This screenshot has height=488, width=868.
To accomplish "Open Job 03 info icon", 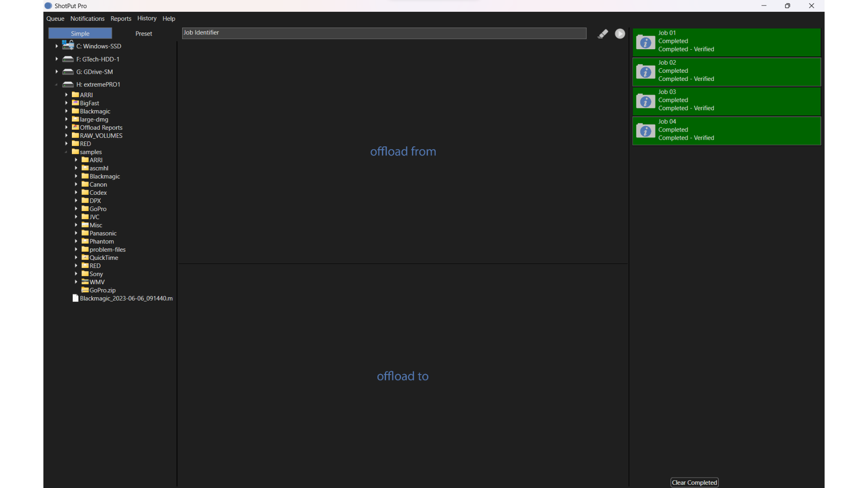I will (x=646, y=101).
